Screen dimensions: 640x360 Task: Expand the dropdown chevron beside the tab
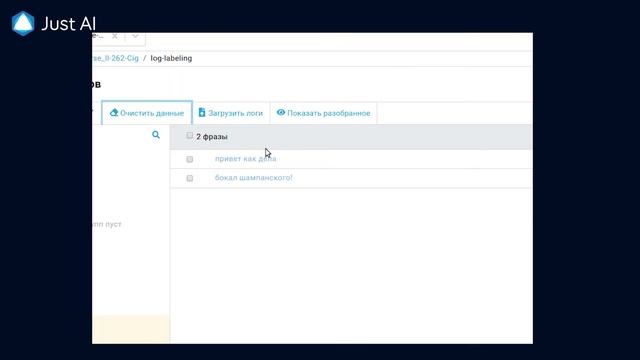(135, 37)
